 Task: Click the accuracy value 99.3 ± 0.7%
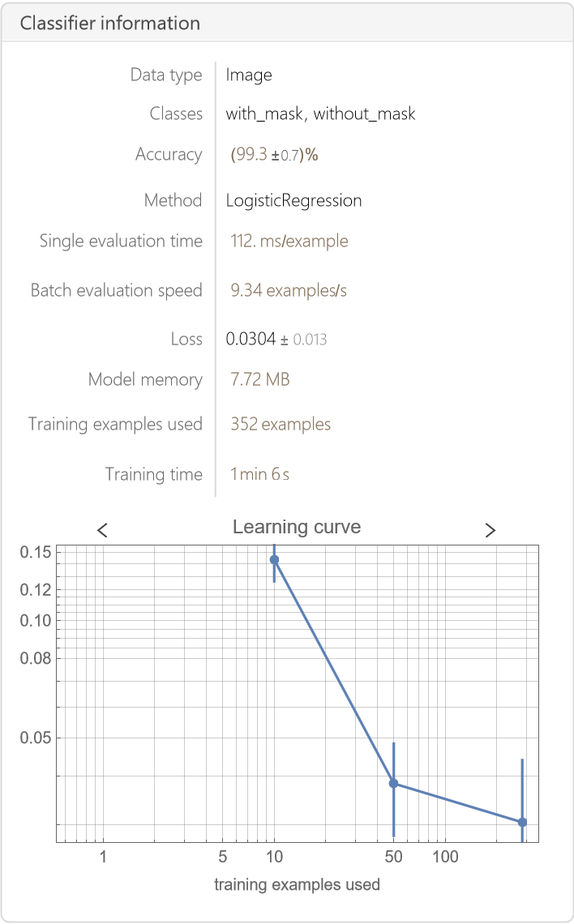tap(274, 155)
